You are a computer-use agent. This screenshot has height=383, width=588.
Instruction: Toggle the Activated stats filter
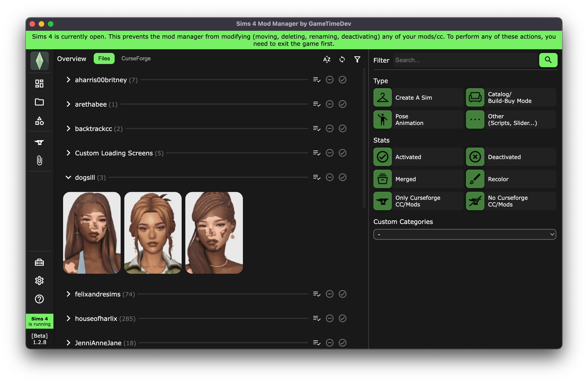(x=418, y=157)
